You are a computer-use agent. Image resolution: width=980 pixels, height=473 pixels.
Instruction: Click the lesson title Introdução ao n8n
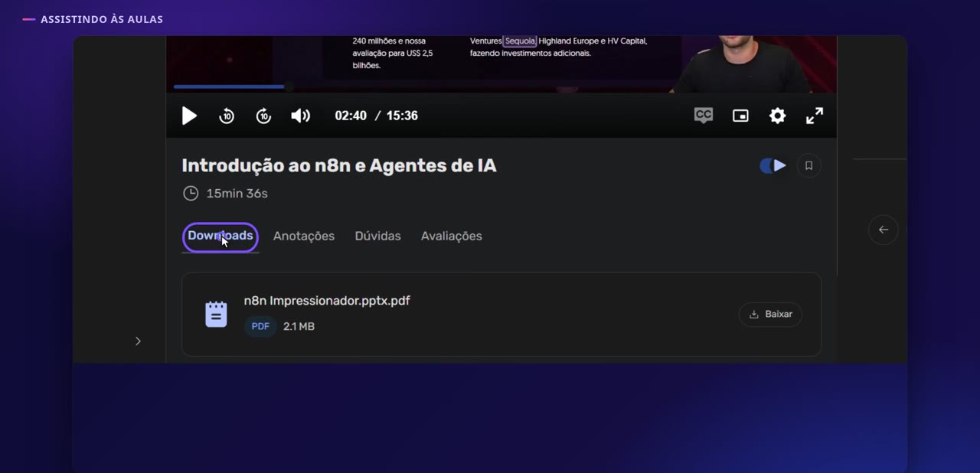pos(339,165)
